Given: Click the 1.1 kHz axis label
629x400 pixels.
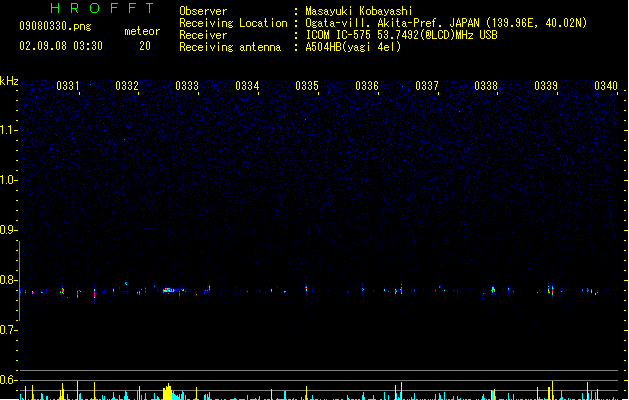Looking at the screenshot, I should click(8, 130).
